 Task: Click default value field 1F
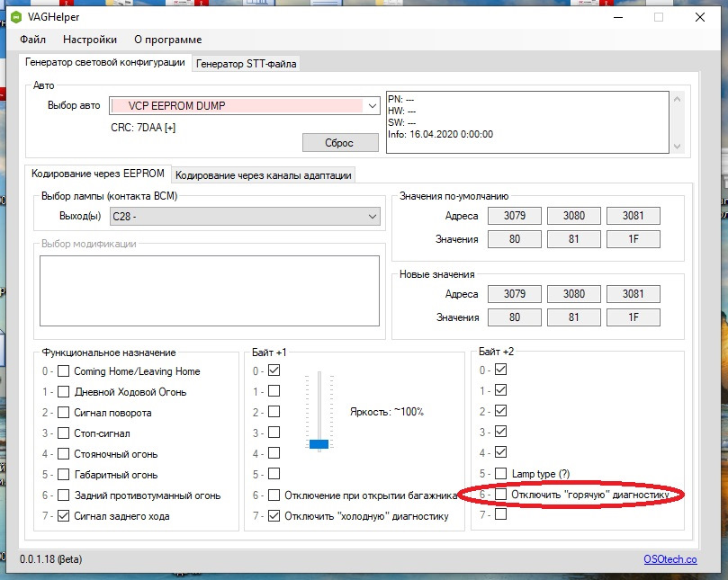click(634, 239)
